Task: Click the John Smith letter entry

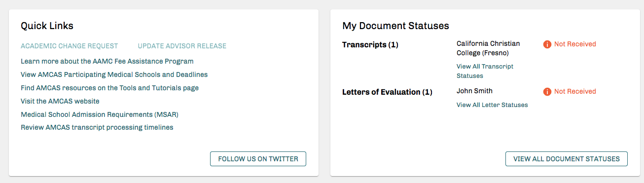Action: (474, 91)
